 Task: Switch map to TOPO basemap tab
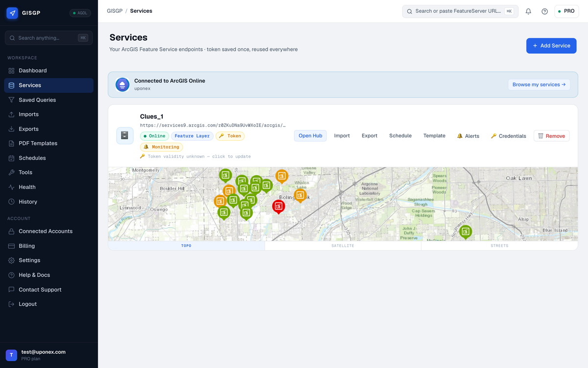pyautogui.click(x=186, y=245)
